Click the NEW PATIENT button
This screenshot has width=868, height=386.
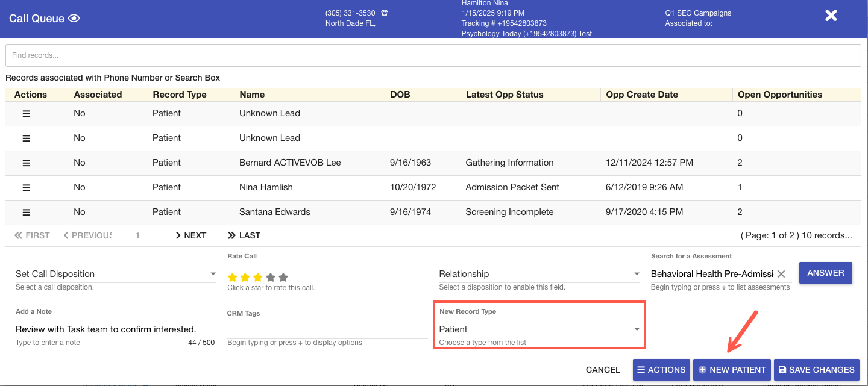pyautogui.click(x=732, y=370)
